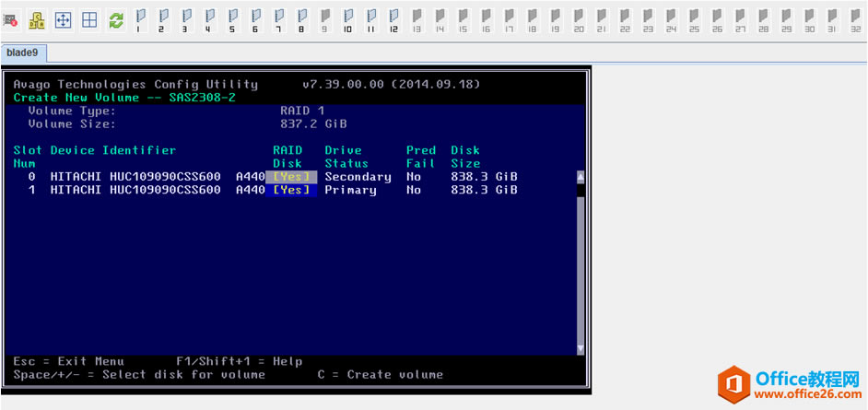Click the grayed blade 9 flag icon
The height and width of the screenshot is (410, 868).
coord(324,20)
